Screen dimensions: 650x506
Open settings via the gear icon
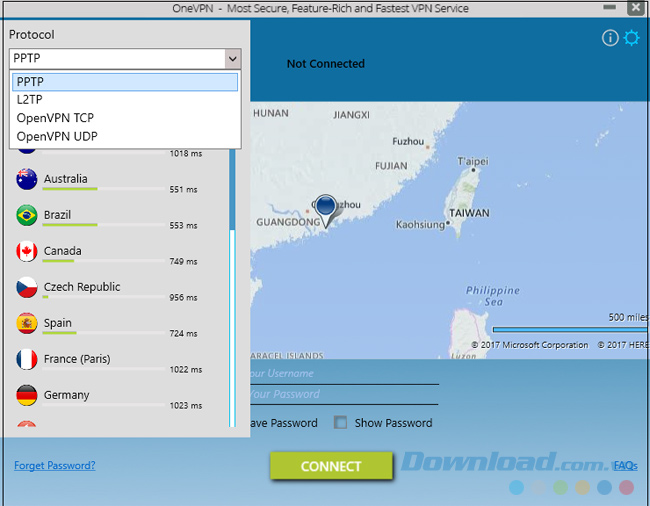tap(631, 38)
